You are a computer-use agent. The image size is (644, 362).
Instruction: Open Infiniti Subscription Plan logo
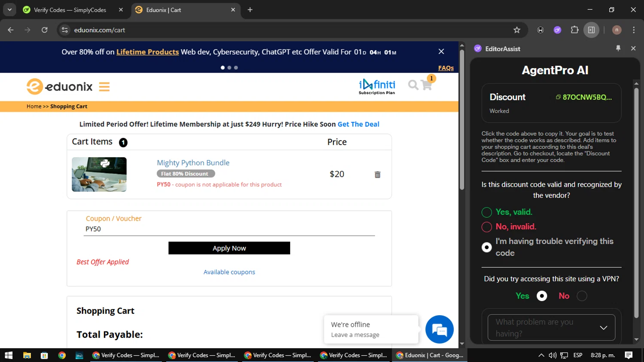pos(377,86)
